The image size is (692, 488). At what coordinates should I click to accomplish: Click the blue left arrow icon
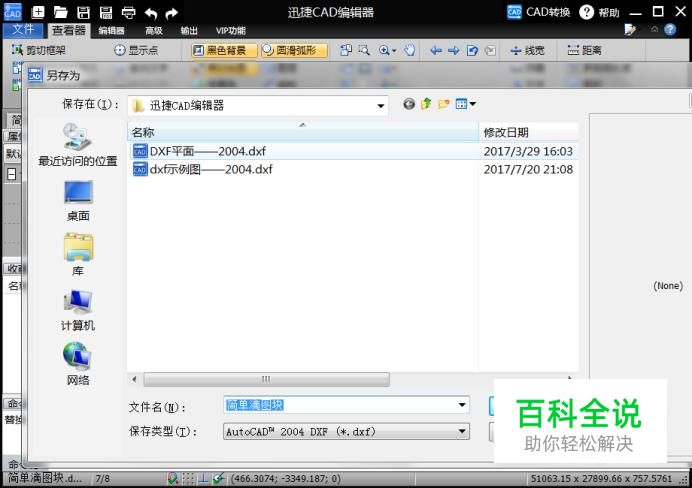[436, 50]
